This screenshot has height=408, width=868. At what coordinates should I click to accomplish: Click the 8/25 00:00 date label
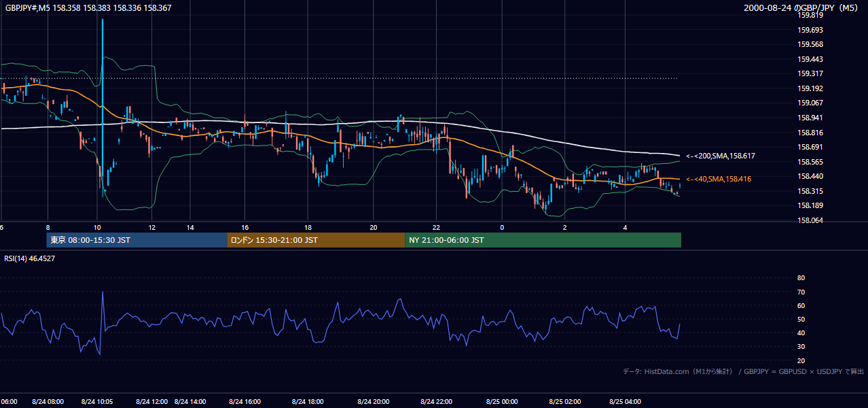pos(502,402)
